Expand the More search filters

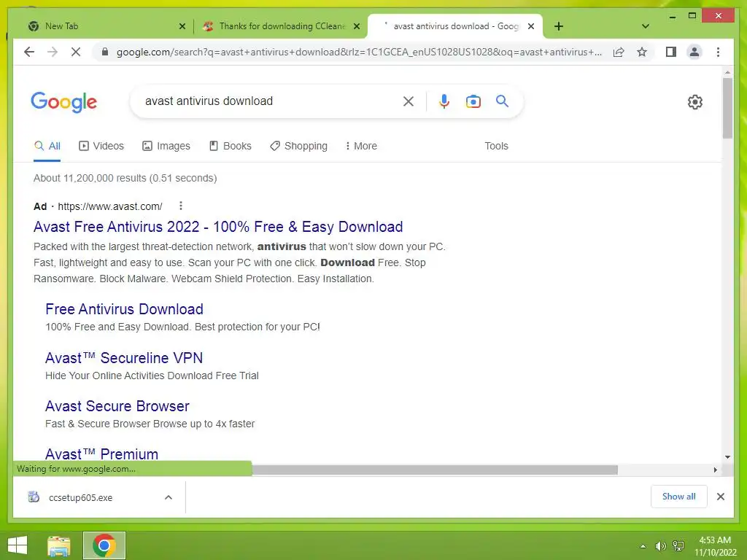tap(361, 146)
